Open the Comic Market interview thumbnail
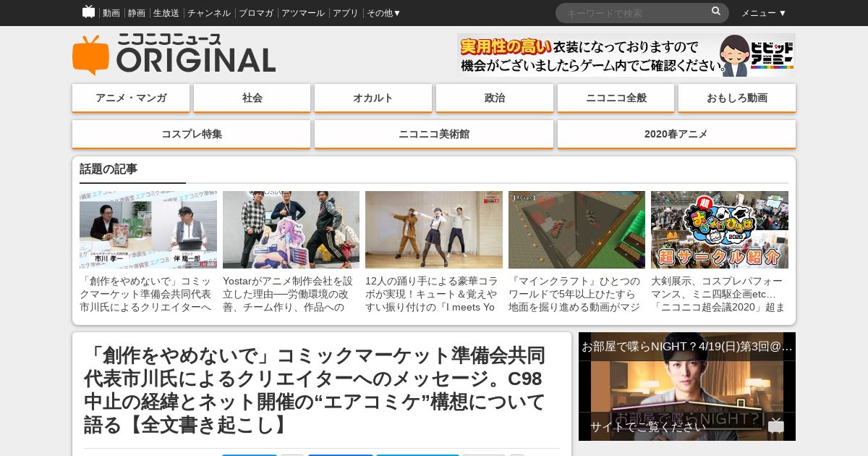 pos(148,229)
